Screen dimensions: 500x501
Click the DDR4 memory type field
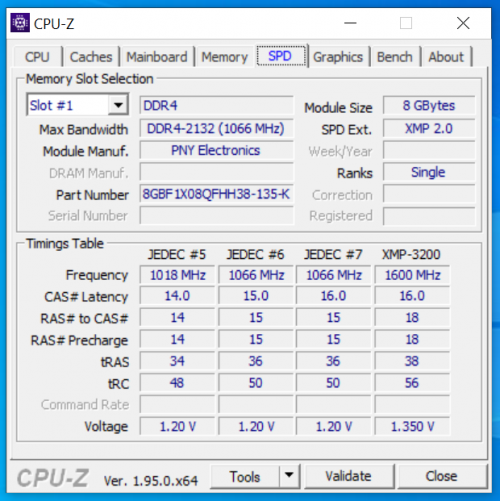click(x=216, y=105)
